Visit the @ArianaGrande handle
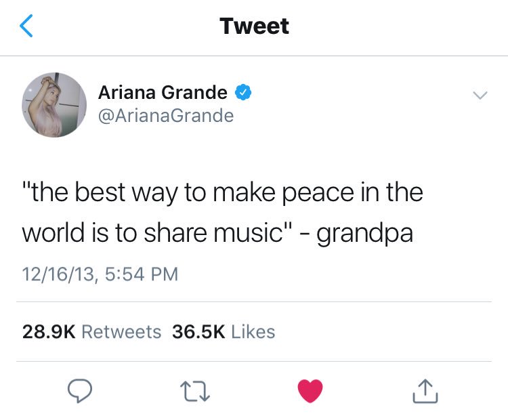The width and height of the screenshot is (508, 420). pyautogui.click(x=166, y=116)
